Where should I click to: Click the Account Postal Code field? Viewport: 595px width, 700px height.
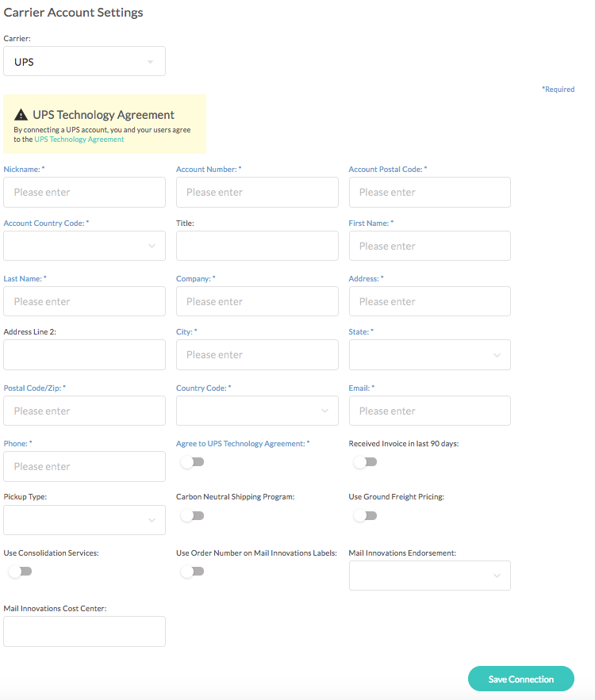[430, 192]
